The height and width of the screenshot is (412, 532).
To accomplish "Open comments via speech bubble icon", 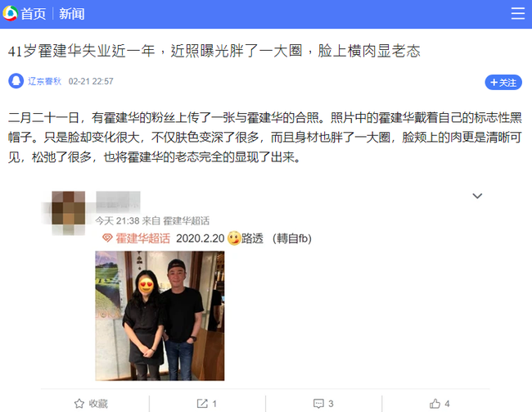I will coord(318,404).
